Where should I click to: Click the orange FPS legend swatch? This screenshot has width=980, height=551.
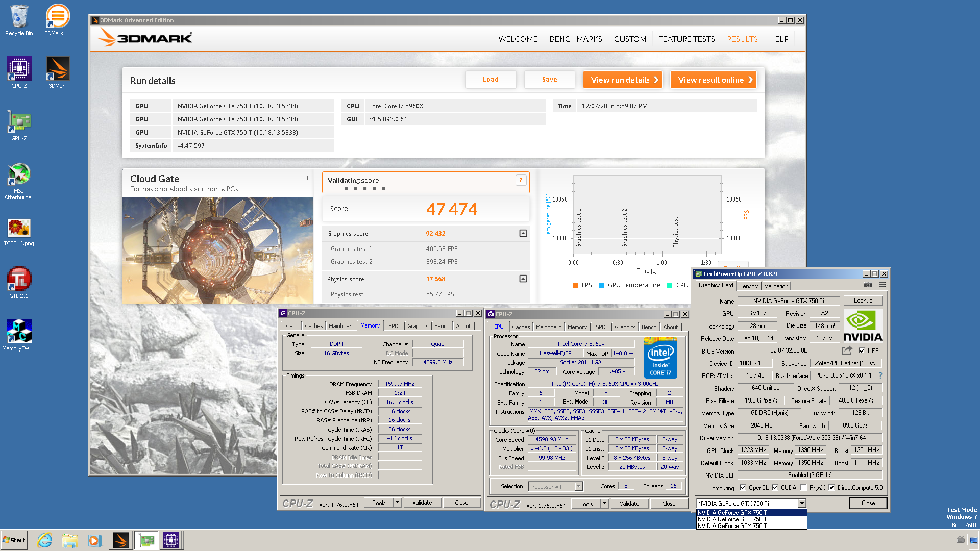tap(575, 285)
